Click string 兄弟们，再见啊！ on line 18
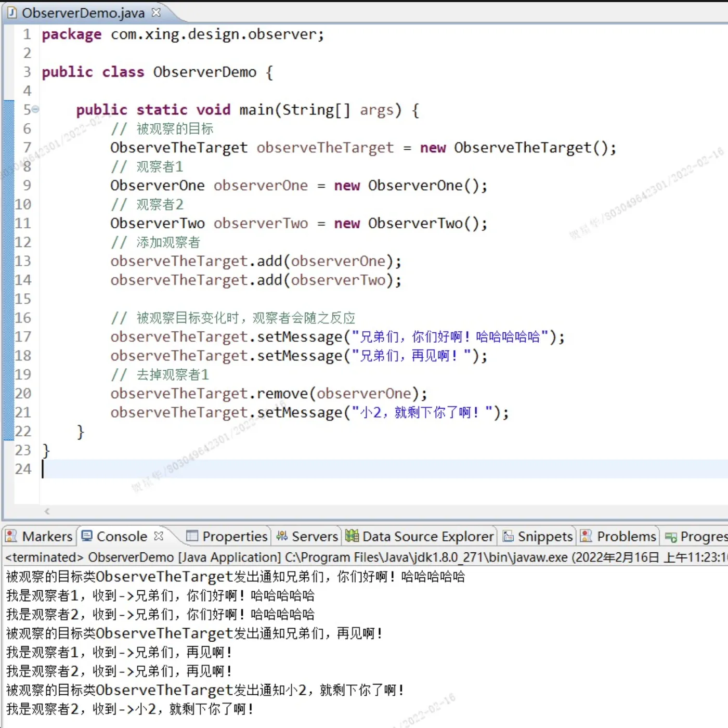 [x=411, y=356]
